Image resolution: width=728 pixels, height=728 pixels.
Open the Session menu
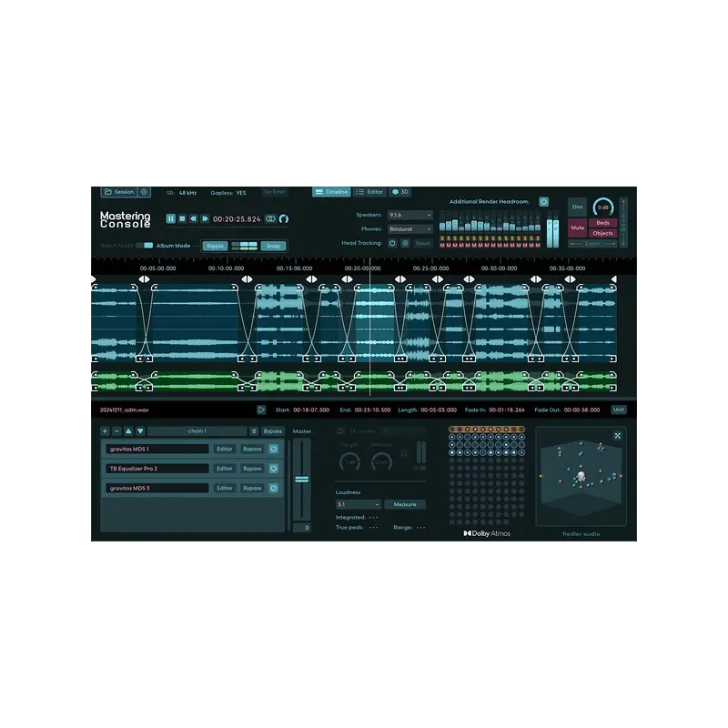coord(119,192)
